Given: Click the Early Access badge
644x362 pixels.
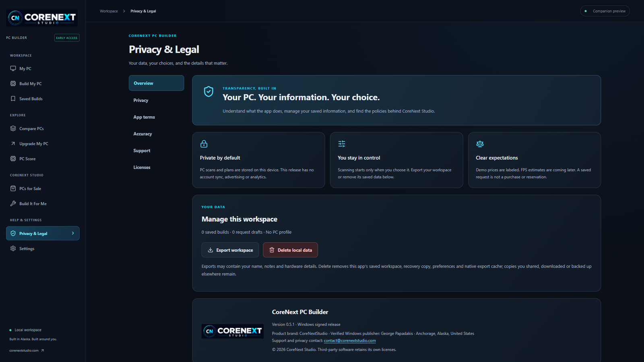Looking at the screenshot, I should click(x=67, y=38).
